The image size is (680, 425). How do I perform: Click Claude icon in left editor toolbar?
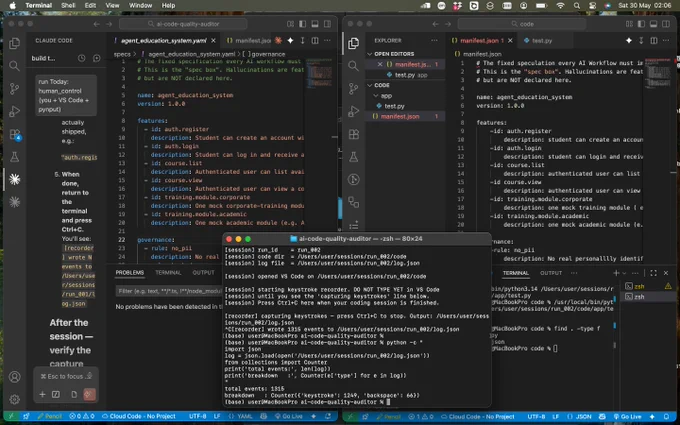278,40
